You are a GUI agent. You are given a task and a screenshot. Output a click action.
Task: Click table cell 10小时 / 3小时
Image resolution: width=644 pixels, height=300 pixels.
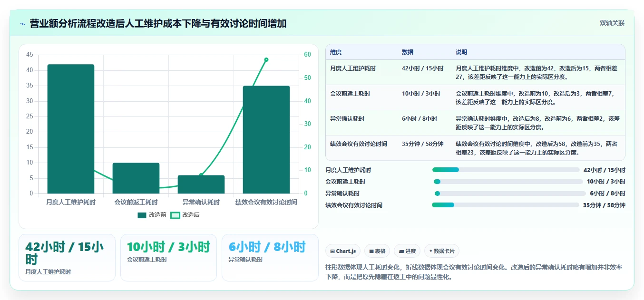(x=421, y=94)
